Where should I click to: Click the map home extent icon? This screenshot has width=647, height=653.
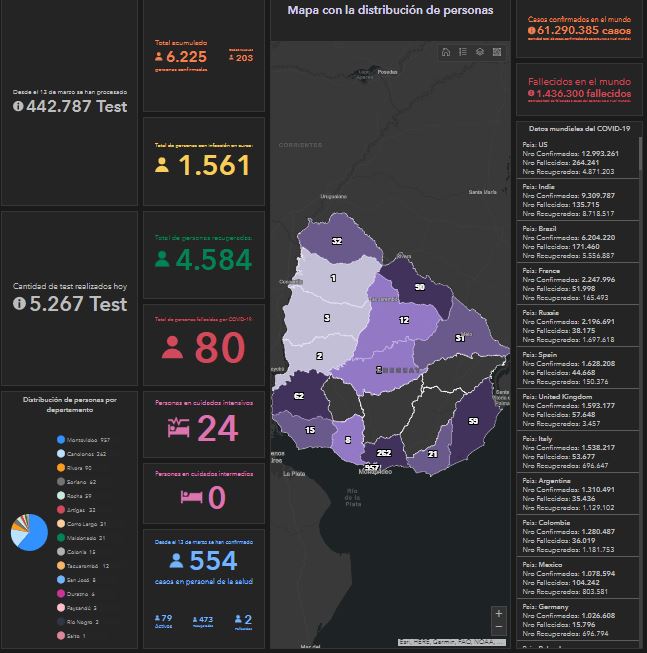coord(446,52)
